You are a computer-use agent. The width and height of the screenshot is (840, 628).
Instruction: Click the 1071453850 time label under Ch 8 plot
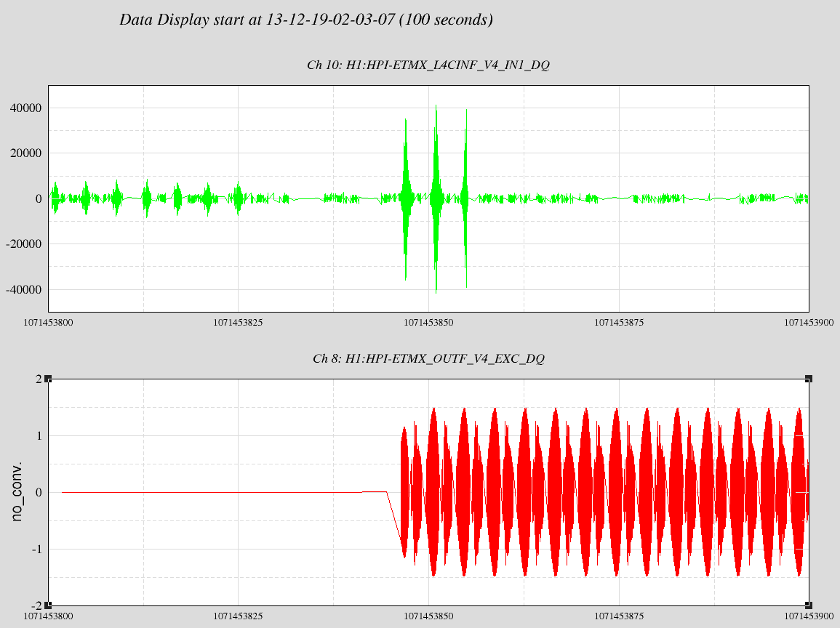[x=428, y=616]
